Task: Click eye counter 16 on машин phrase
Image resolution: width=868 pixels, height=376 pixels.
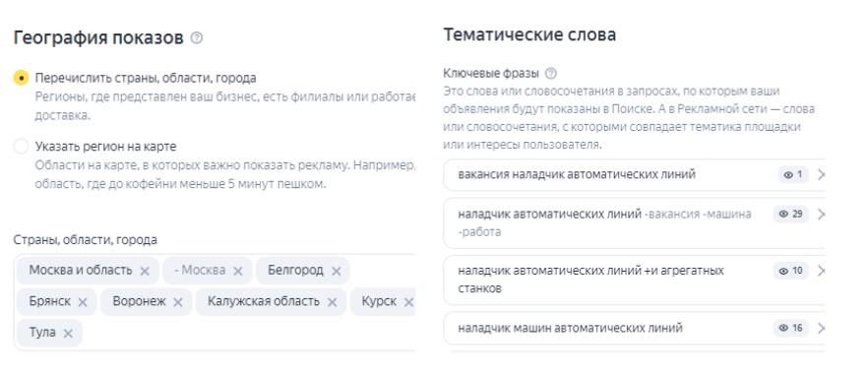Action: pyautogui.click(x=791, y=328)
